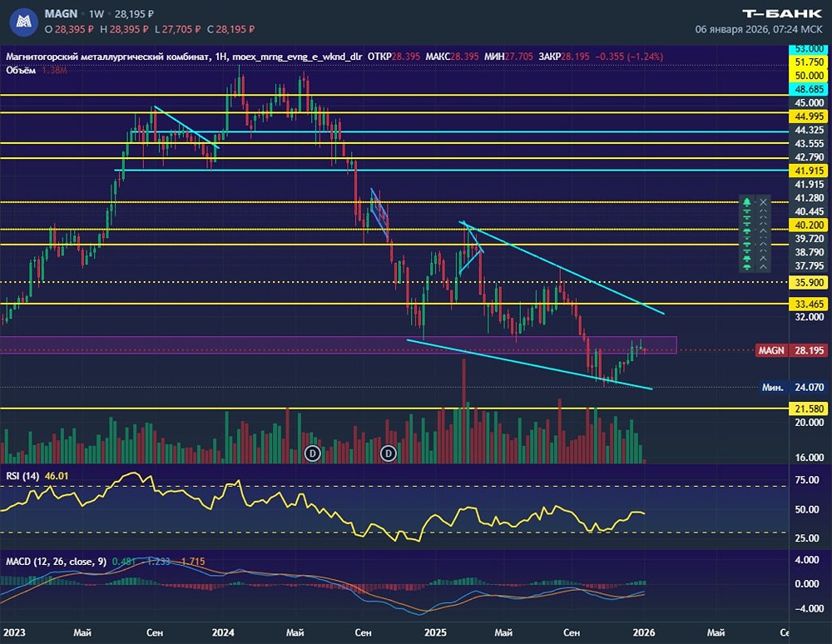Click the 45.000 price scale value
The image size is (832, 644).
[810, 103]
